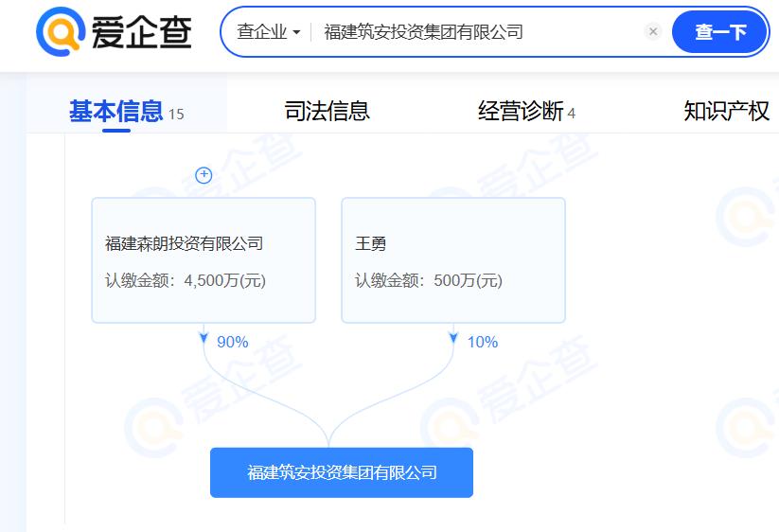Image resolution: width=779 pixels, height=532 pixels.
Task: Click the 查一下 search button
Action: (x=720, y=32)
